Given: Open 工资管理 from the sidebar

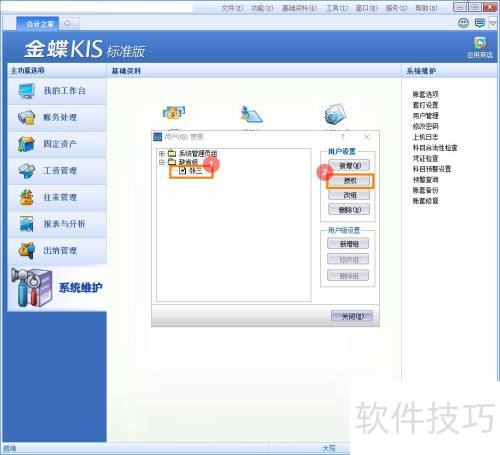Looking at the screenshot, I should pyautogui.click(x=27, y=171).
